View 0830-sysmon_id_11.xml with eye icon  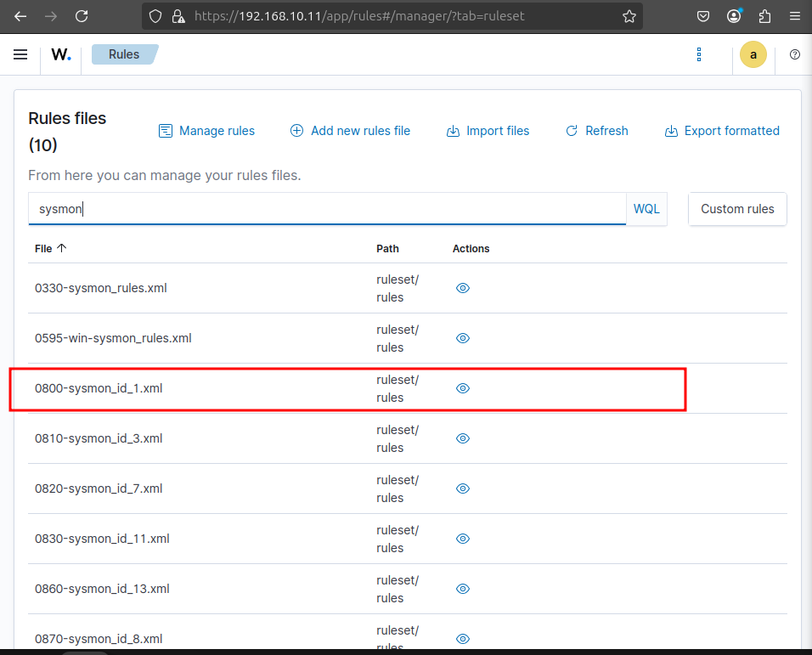463,539
